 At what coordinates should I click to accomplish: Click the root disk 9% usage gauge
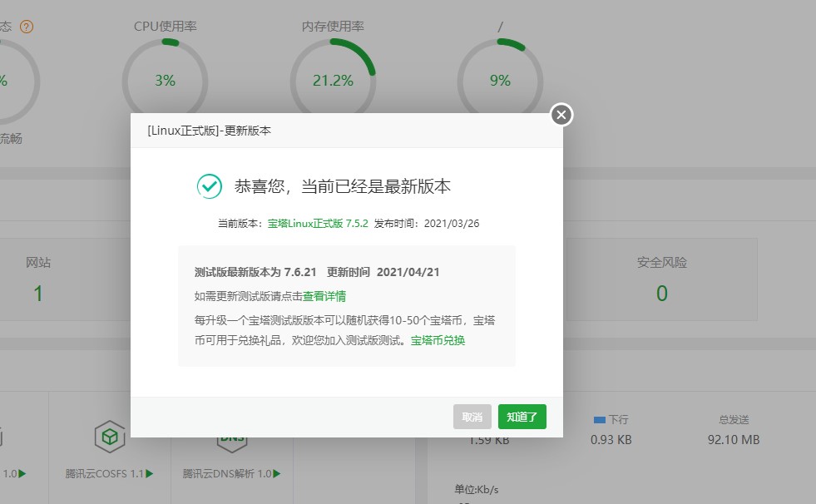coord(500,81)
